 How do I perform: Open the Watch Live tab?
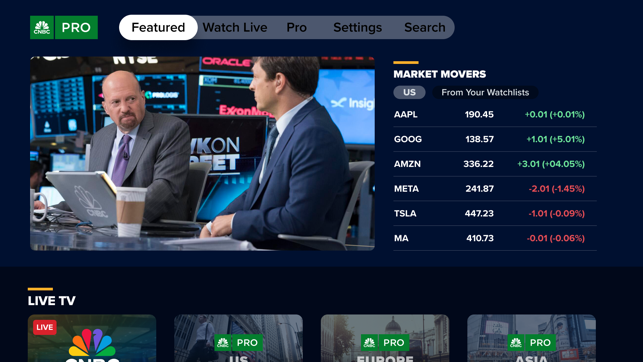click(235, 27)
